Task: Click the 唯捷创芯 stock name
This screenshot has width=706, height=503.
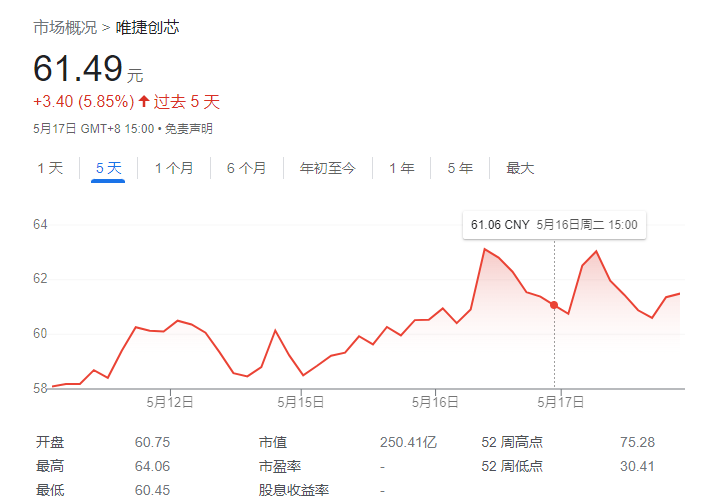Action: tap(148, 28)
